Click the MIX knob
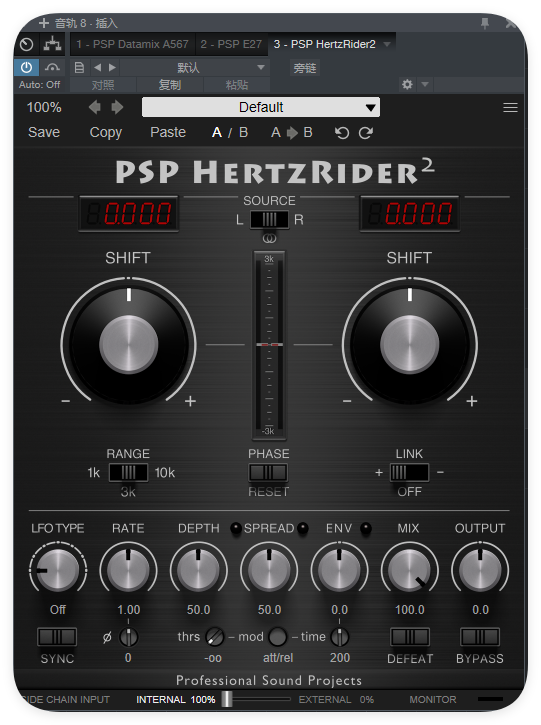The width and height of the screenshot is (541, 725). (410, 570)
